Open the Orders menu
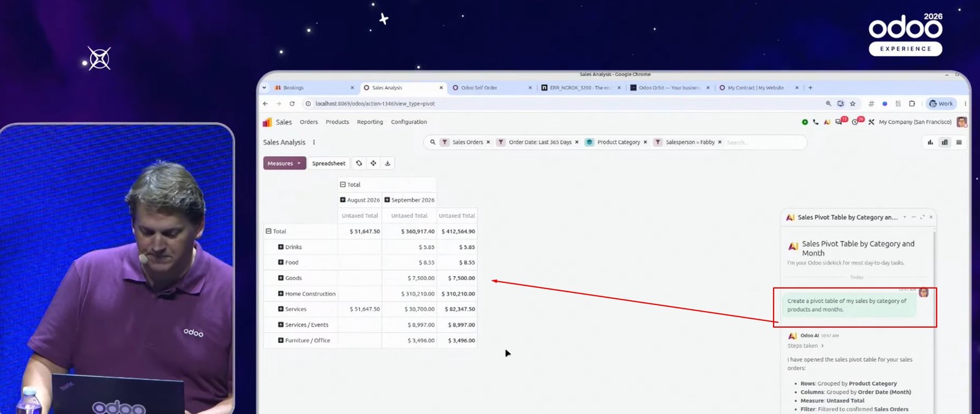Image resolution: width=980 pixels, height=414 pixels. (309, 122)
